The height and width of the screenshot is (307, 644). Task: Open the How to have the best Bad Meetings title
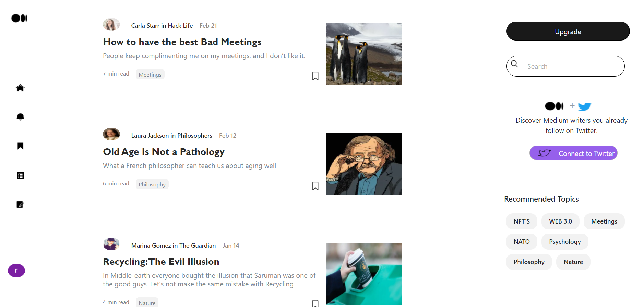tap(182, 42)
